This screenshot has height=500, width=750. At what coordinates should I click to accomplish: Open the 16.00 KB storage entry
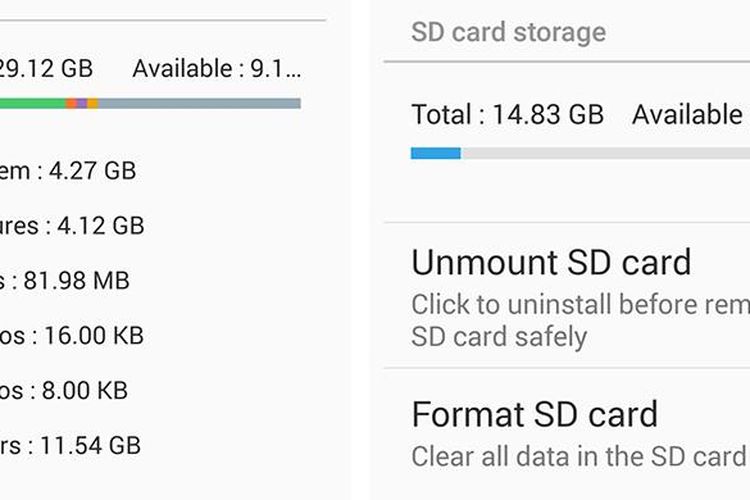(72, 336)
